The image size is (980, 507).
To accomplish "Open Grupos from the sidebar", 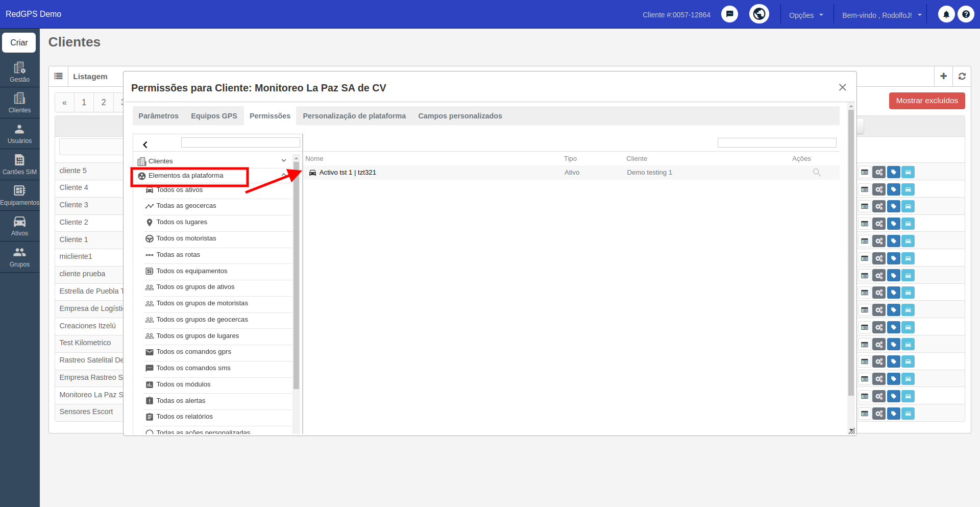I will 19,257.
